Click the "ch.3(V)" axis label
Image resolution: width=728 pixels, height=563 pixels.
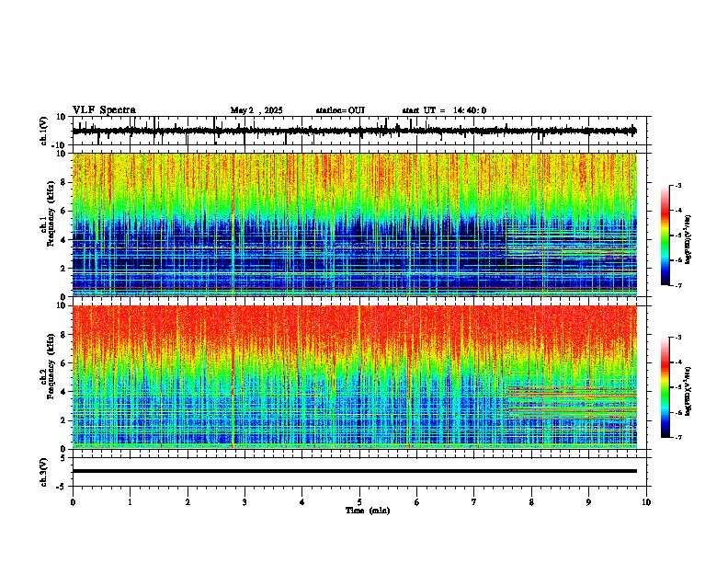[x=44, y=473]
